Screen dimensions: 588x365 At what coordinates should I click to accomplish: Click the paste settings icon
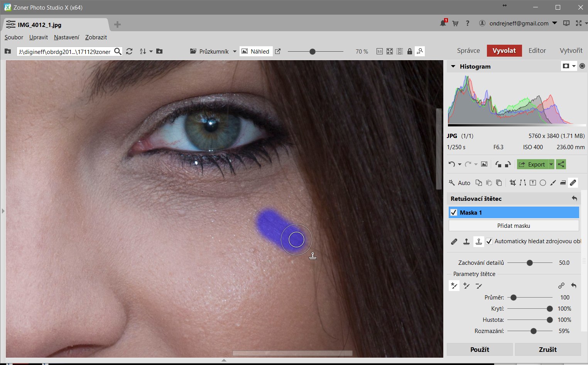[489, 183]
